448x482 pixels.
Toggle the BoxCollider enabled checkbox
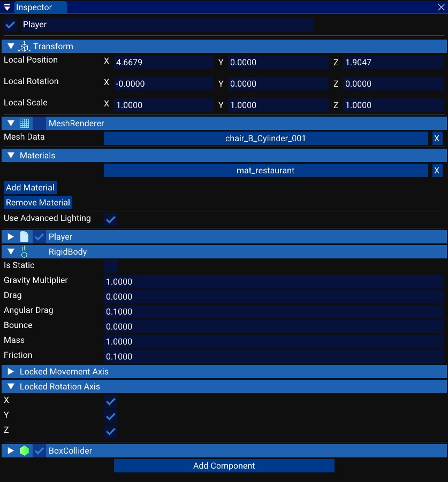[x=40, y=450]
